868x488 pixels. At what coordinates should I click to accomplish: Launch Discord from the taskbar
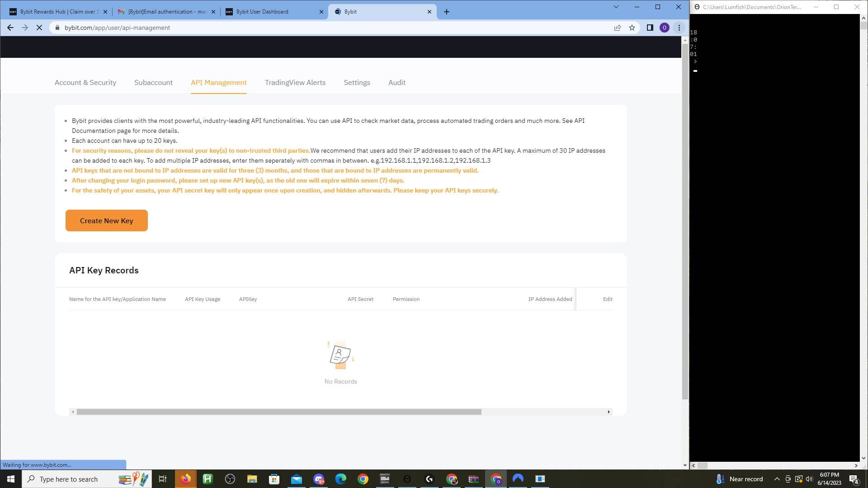(318, 479)
